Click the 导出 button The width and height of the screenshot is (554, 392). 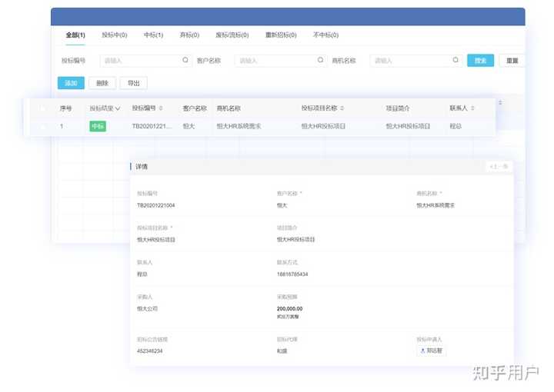click(133, 83)
